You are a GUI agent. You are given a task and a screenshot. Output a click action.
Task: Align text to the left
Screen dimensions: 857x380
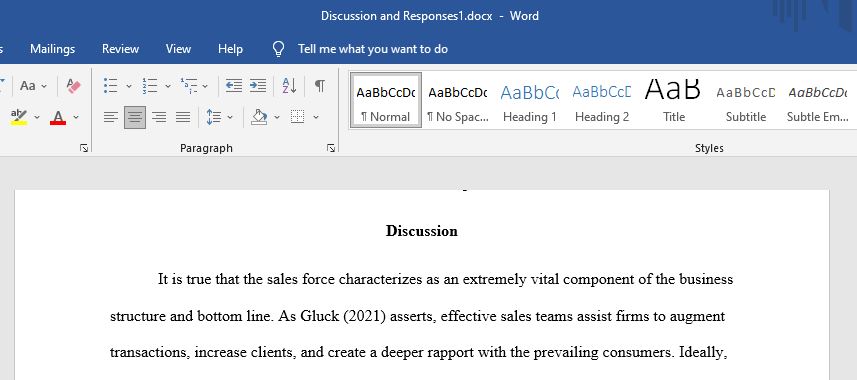coord(111,117)
